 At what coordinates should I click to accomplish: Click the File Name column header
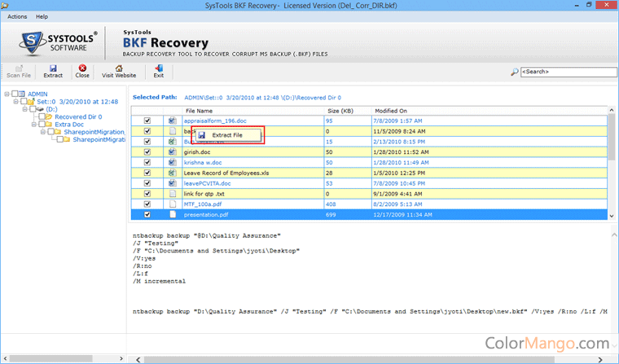click(199, 110)
